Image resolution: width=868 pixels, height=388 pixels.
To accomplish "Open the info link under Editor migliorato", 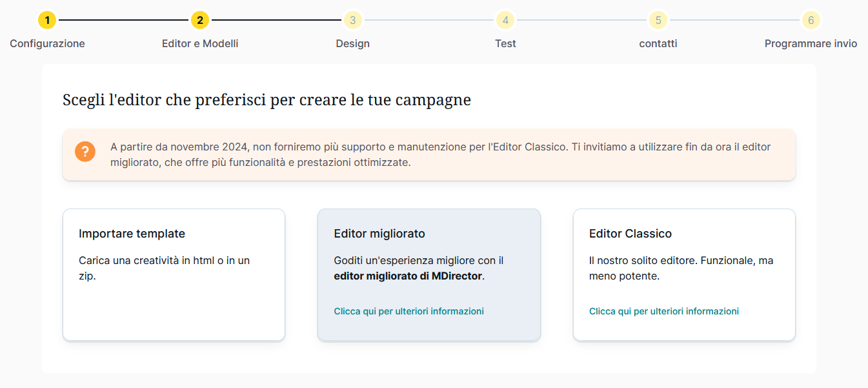I will pyautogui.click(x=409, y=311).
